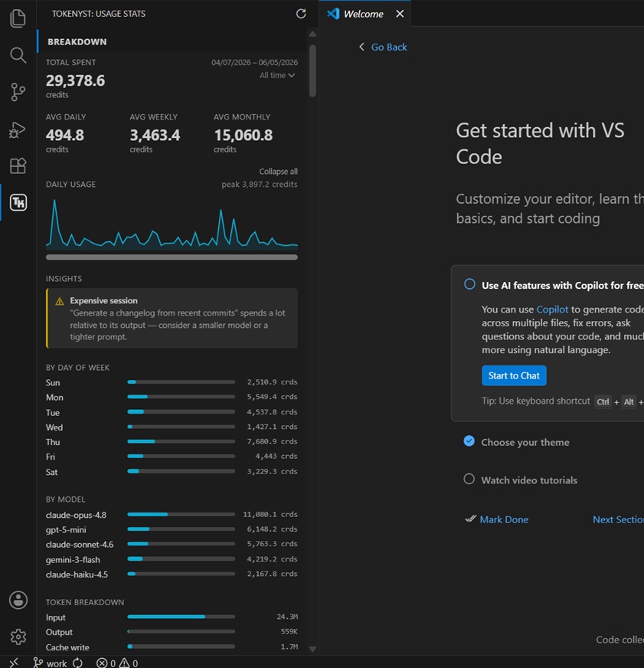Click the sidebar scroll down arrow
The height and width of the screenshot is (668, 644).
312,650
